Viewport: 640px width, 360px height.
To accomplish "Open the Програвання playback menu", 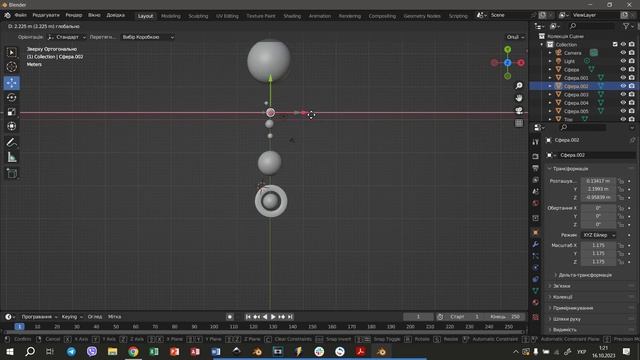I will [x=39, y=317].
